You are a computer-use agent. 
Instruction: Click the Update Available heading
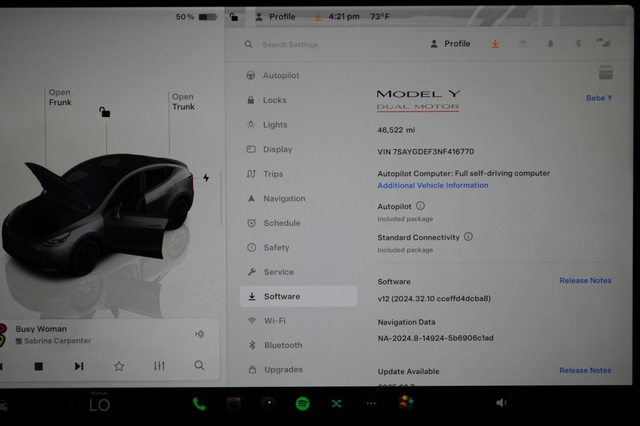point(409,372)
